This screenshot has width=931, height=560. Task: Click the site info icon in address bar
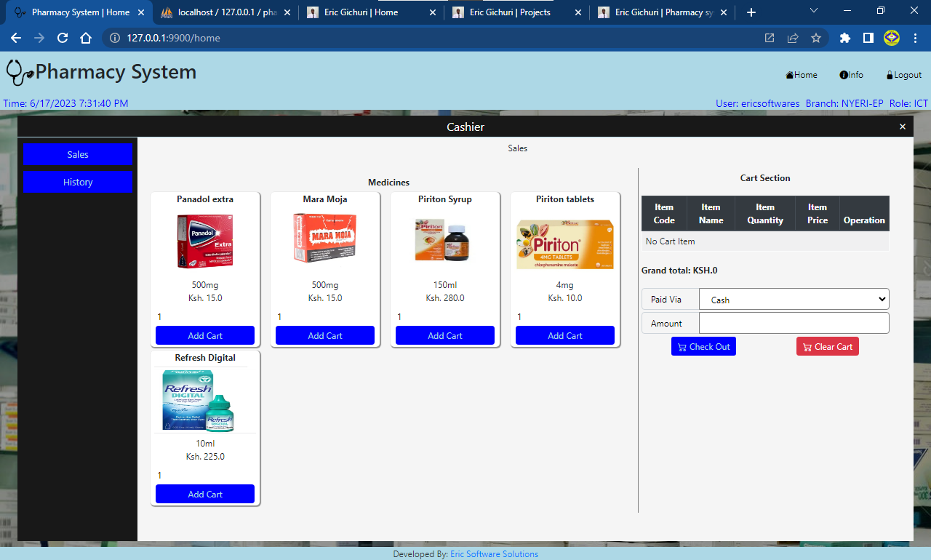(114, 38)
